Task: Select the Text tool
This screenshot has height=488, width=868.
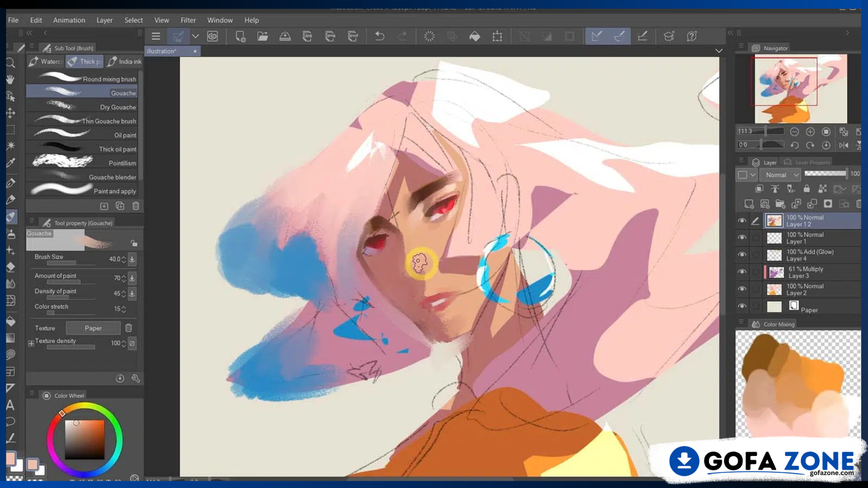Action: [10, 405]
